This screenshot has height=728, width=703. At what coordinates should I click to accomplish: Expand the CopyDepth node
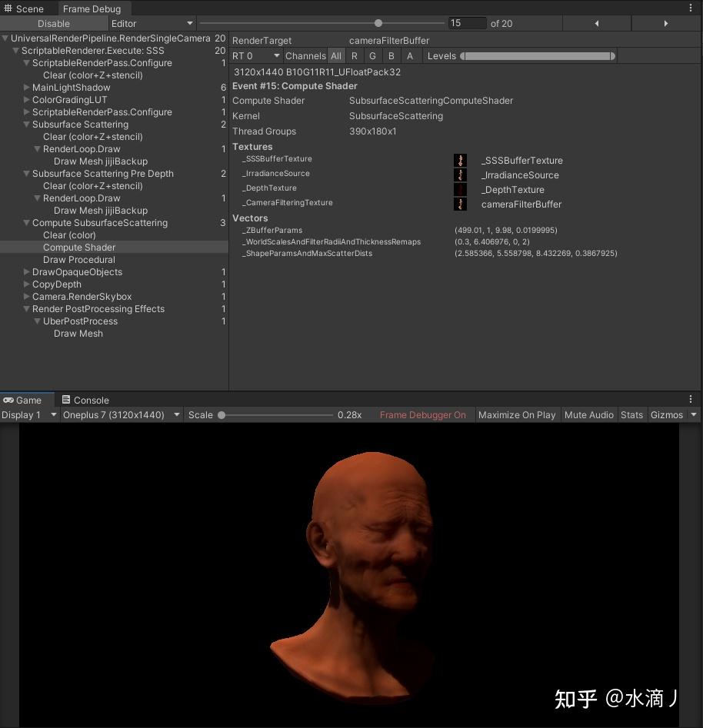(26, 284)
